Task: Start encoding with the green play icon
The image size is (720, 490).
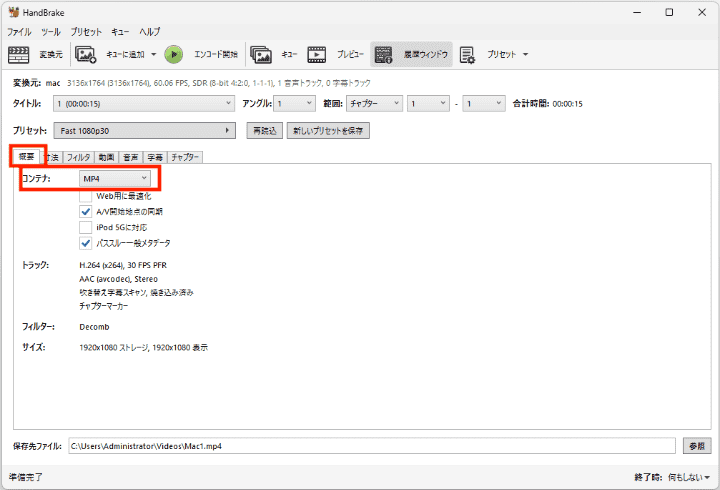Action: (x=174, y=54)
